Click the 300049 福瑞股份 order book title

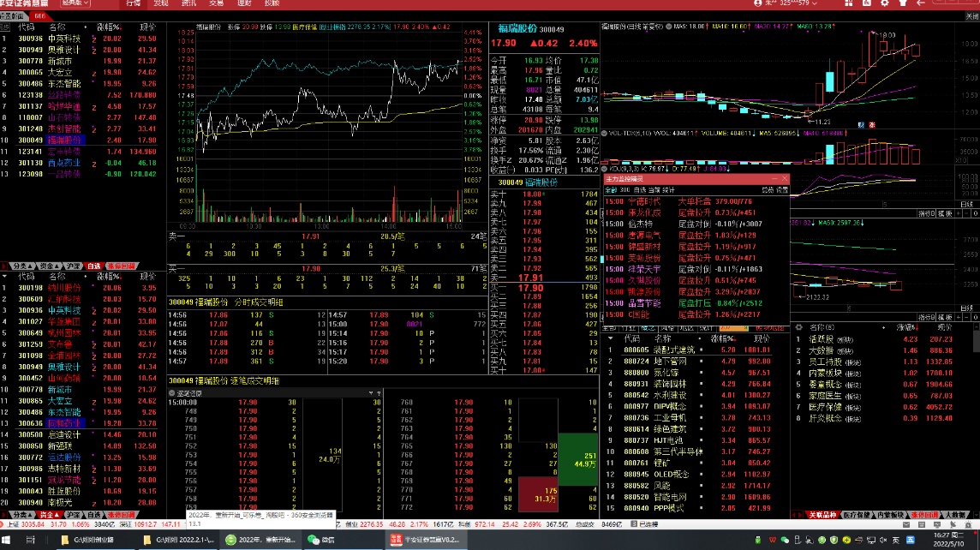tap(528, 182)
